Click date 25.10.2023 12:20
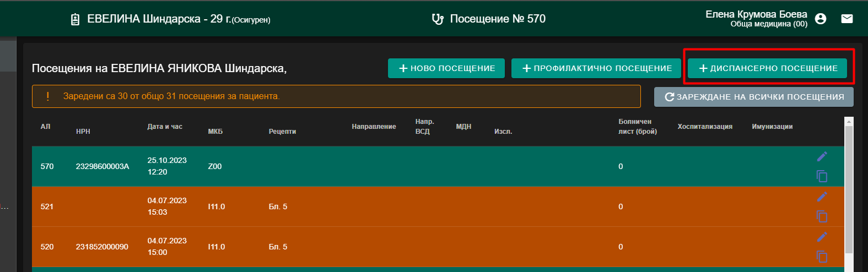Screen dimensions: 868x272 click(167, 166)
